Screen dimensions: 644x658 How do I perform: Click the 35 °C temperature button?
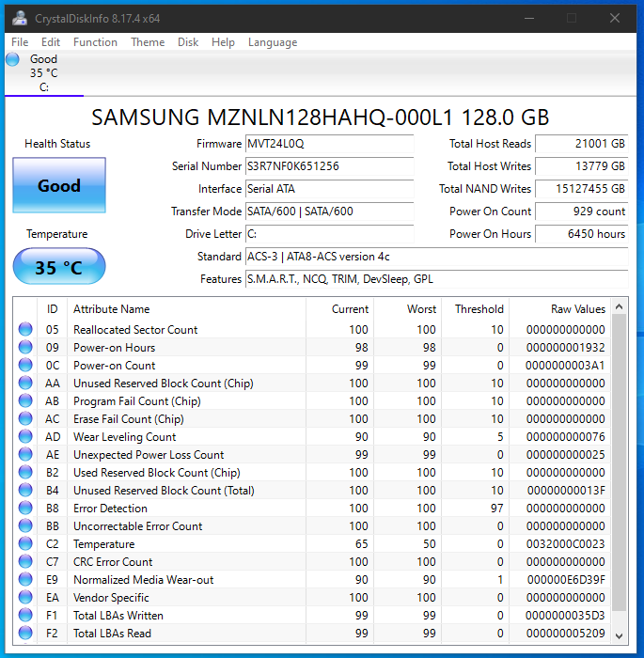click(59, 267)
